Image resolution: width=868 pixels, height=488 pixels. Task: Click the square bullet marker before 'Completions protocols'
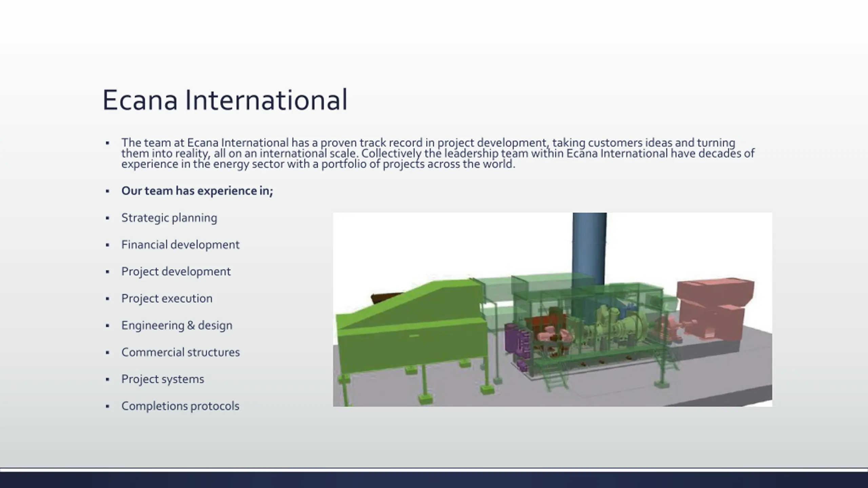coord(107,406)
